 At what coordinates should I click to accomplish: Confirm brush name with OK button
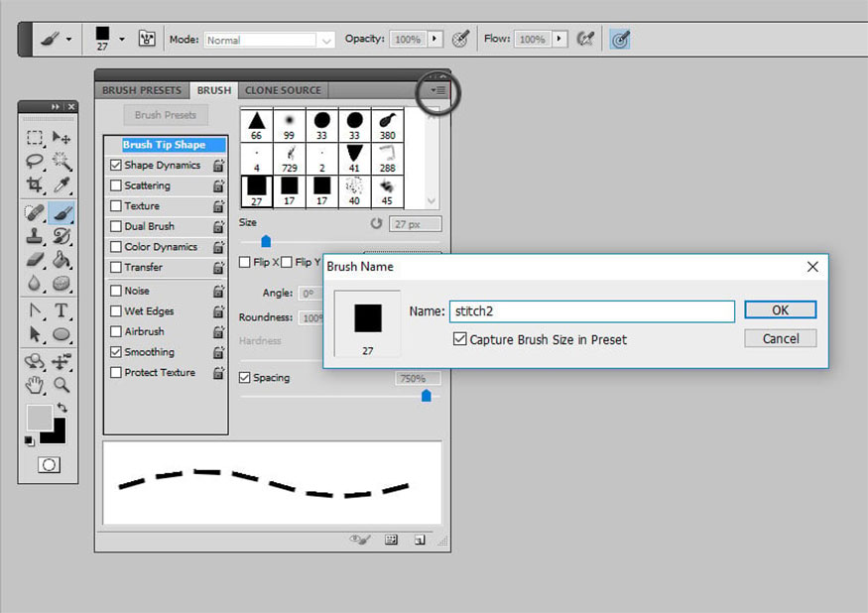pos(780,310)
